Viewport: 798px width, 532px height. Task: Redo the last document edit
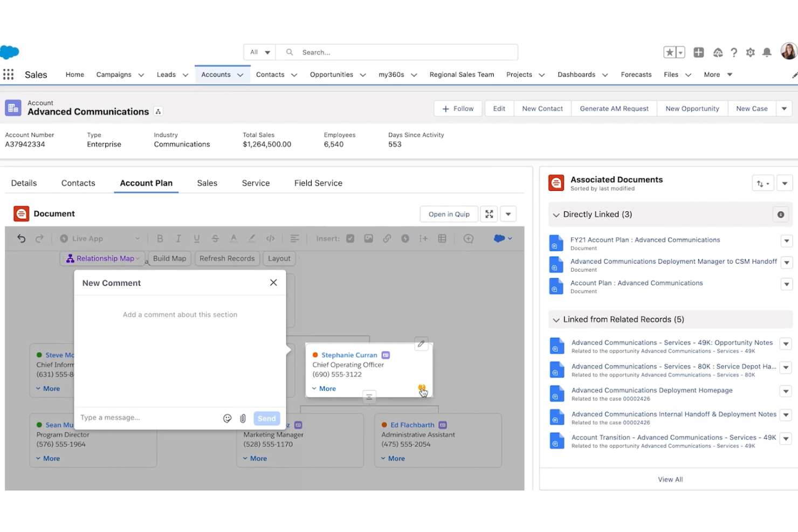pos(39,238)
